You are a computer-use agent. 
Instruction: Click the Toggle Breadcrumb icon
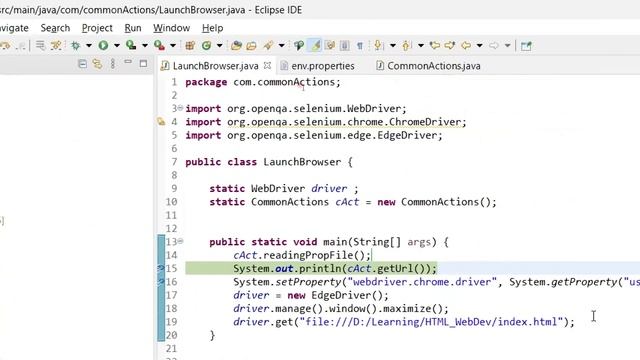pyautogui.click(x=299, y=45)
